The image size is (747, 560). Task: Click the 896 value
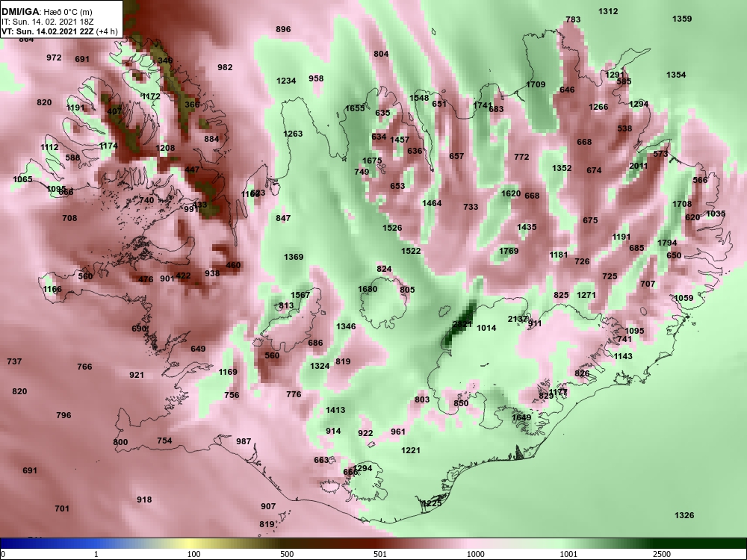(283, 29)
